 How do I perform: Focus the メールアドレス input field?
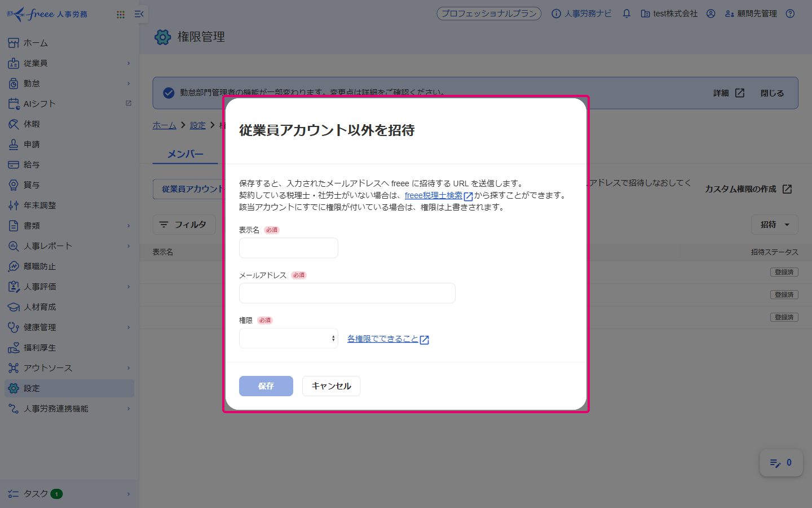(347, 293)
